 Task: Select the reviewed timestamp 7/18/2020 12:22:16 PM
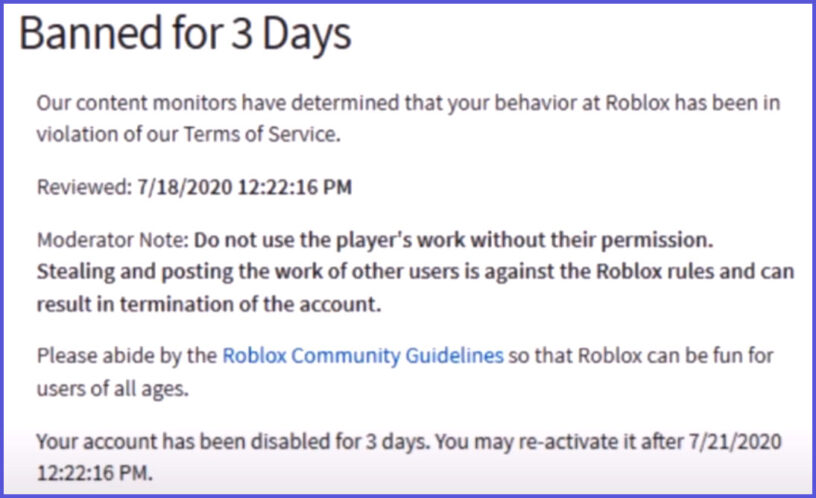pyautogui.click(x=244, y=187)
